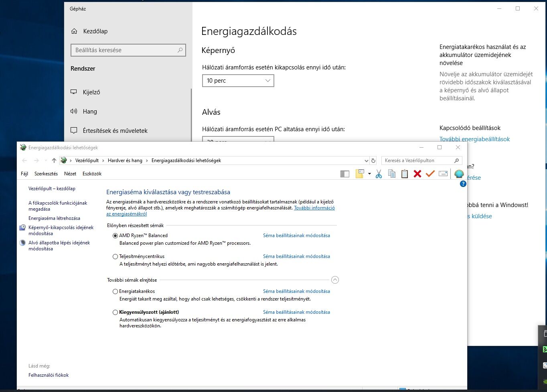Click Beállítás keresése search field

128,50
